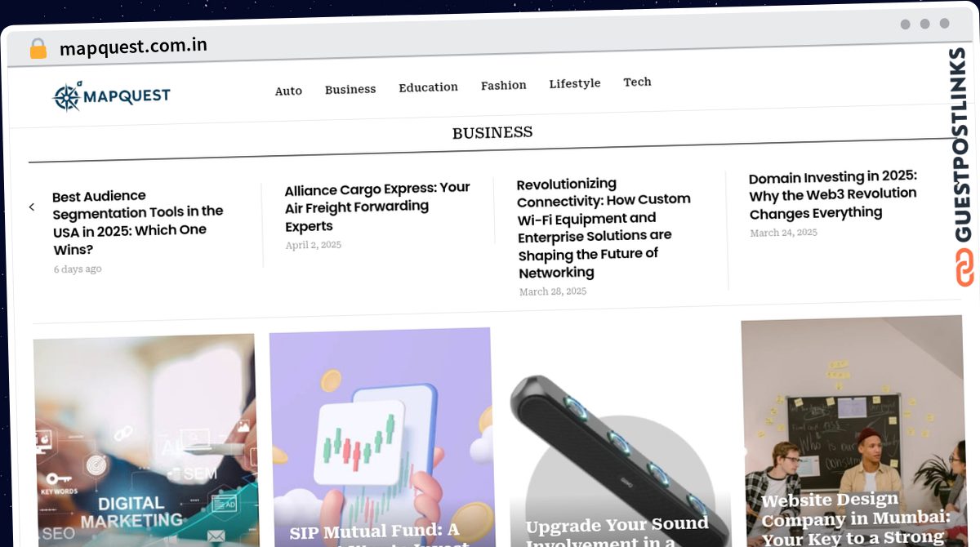Viewport: 980px width, 547px height.
Task: Select the Fashion navigation link
Action: pyautogui.click(x=503, y=85)
